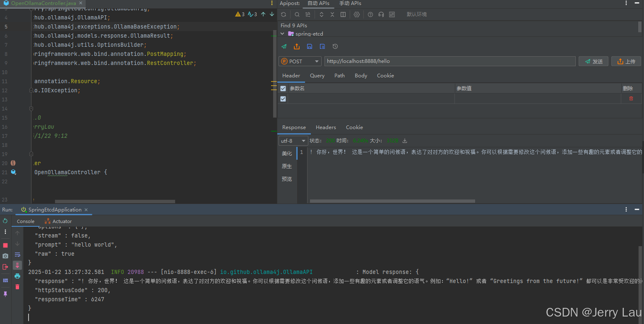Click the icon right of Apipost search
644x324 pixels.
pos(308,14)
